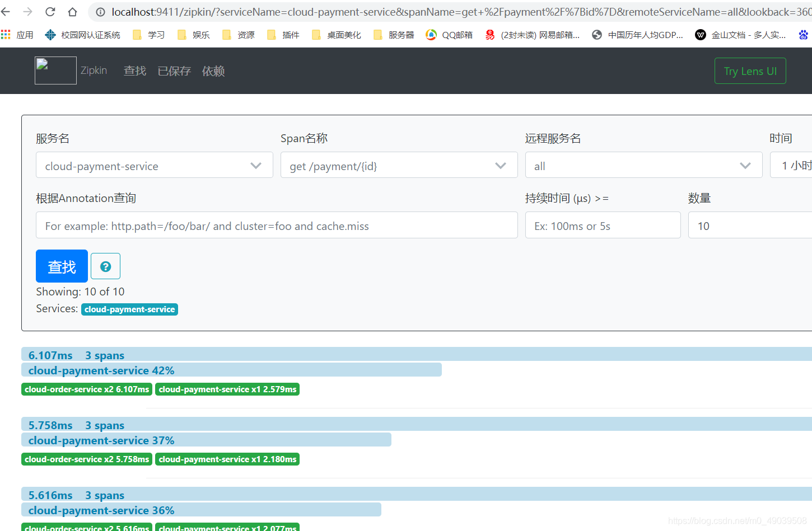Open the 插件 bookmark folder
The height and width of the screenshot is (531, 812).
[283, 35]
